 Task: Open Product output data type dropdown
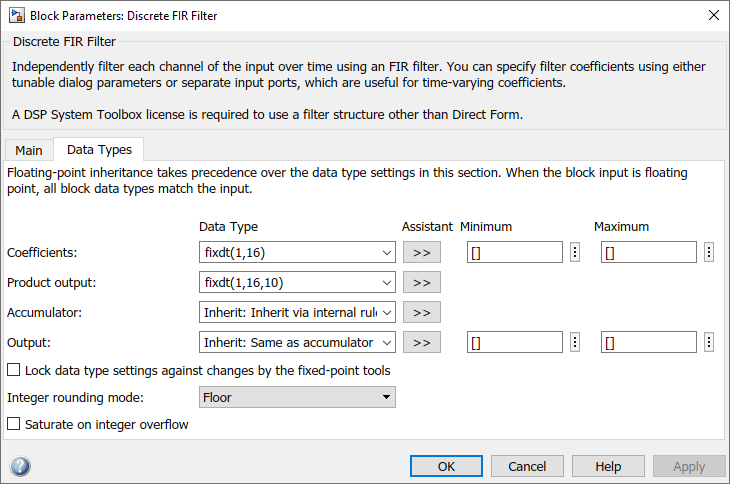[387, 283]
